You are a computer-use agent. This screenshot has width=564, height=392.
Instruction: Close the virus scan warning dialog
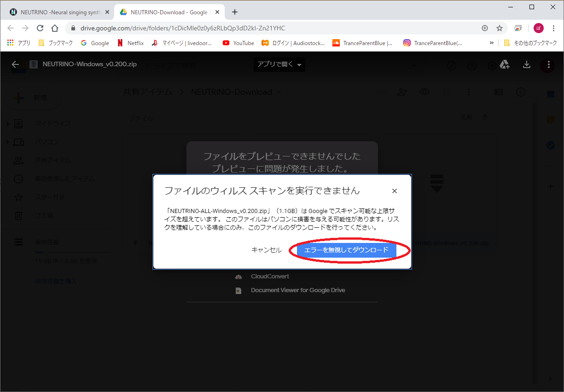[394, 191]
